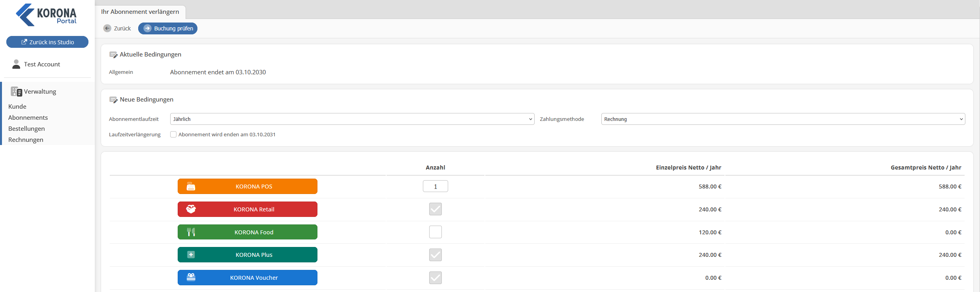
Task: Click the KORONA Portal logo
Action: point(46,15)
